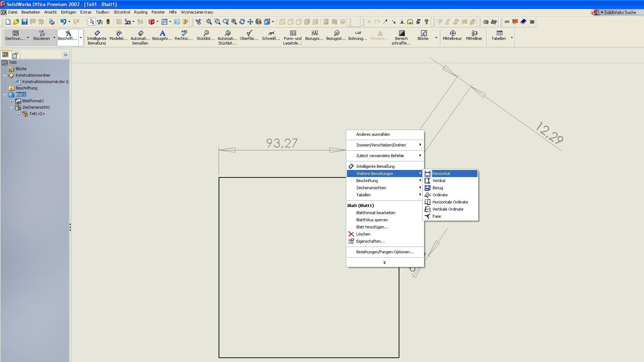The image size is (644, 362).
Task: Save the drawing with the floppy icon
Action: tap(24, 22)
